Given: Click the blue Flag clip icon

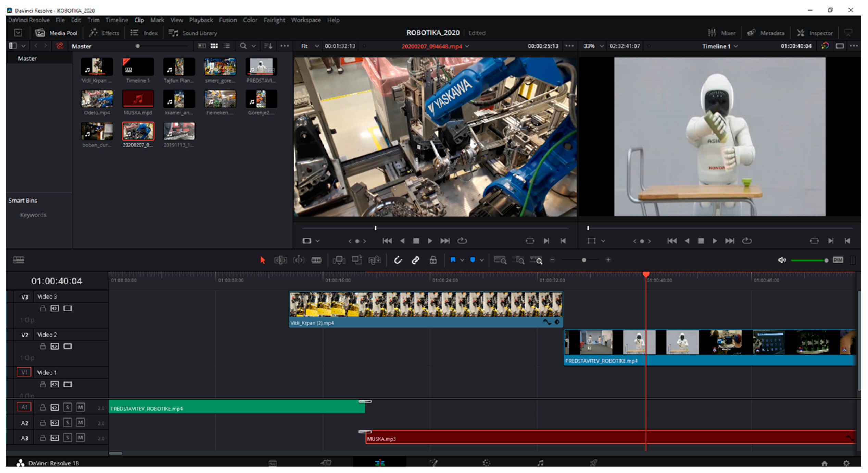Looking at the screenshot, I should pyautogui.click(x=453, y=260).
